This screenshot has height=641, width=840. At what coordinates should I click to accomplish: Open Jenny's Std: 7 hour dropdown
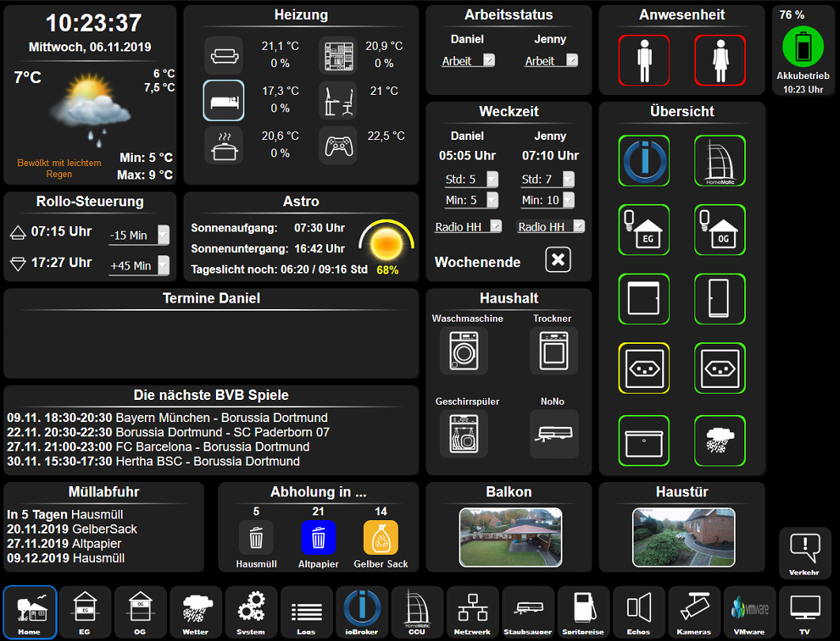point(547,179)
